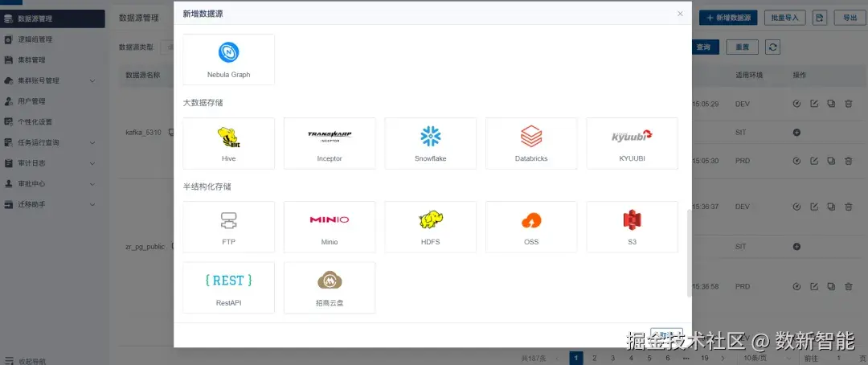
Task: Click the 批量导入 button
Action: [784, 18]
